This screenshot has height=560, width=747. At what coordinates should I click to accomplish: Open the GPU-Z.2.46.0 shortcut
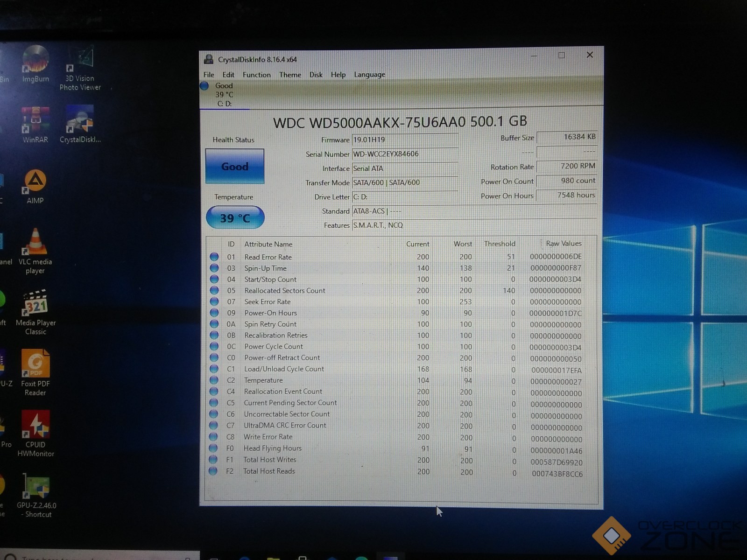[x=36, y=496]
